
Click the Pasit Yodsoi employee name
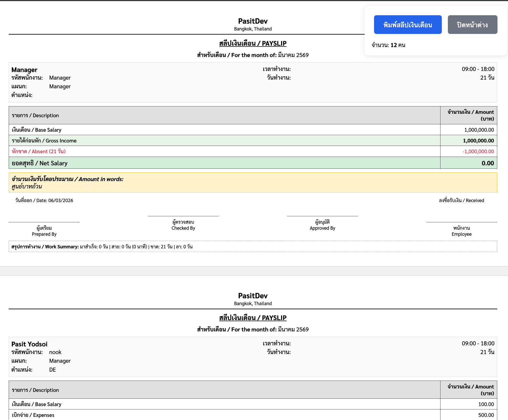(29, 344)
